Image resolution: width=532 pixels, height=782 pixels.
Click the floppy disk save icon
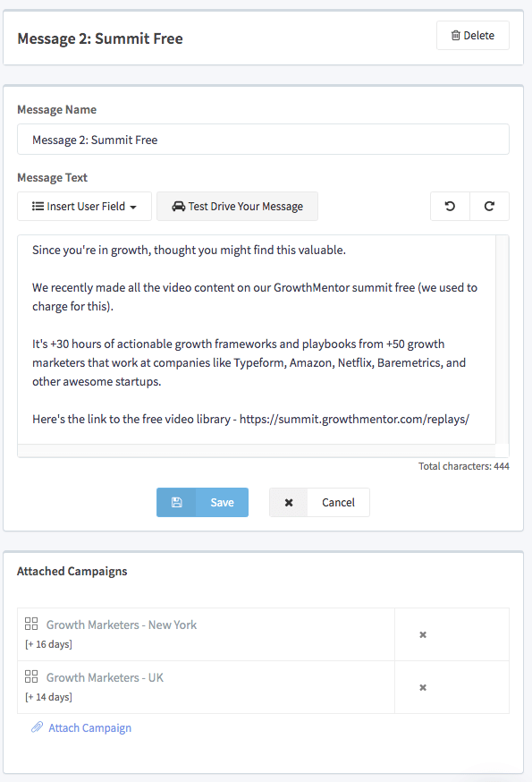(x=176, y=502)
